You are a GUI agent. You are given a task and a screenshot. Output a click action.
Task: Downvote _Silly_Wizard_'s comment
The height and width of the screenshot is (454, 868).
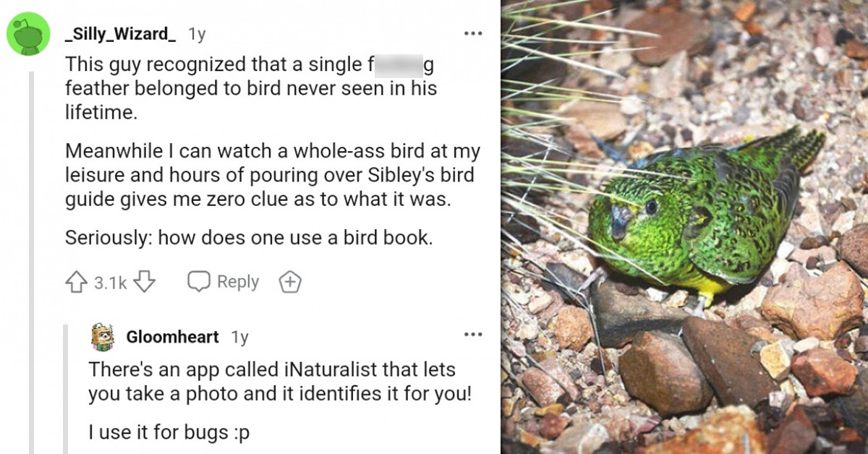pos(143,282)
